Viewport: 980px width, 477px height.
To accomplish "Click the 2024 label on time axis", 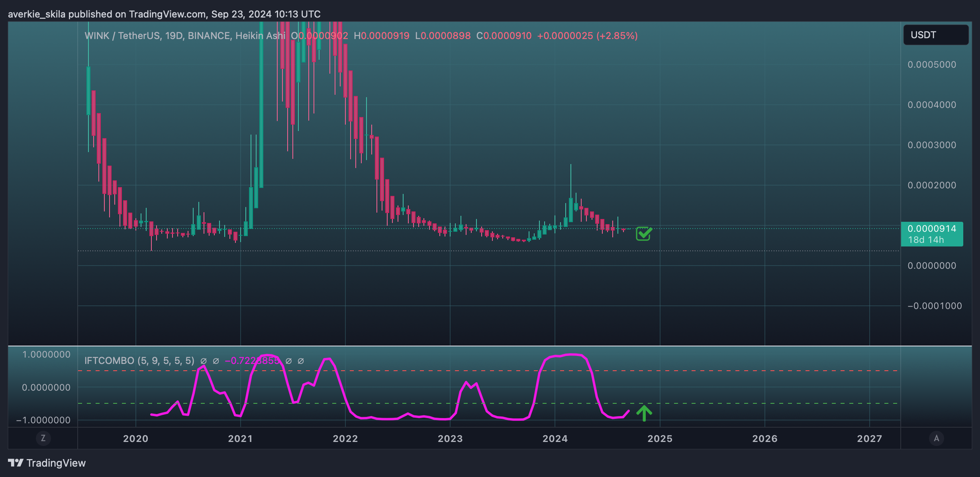I will click(x=555, y=439).
